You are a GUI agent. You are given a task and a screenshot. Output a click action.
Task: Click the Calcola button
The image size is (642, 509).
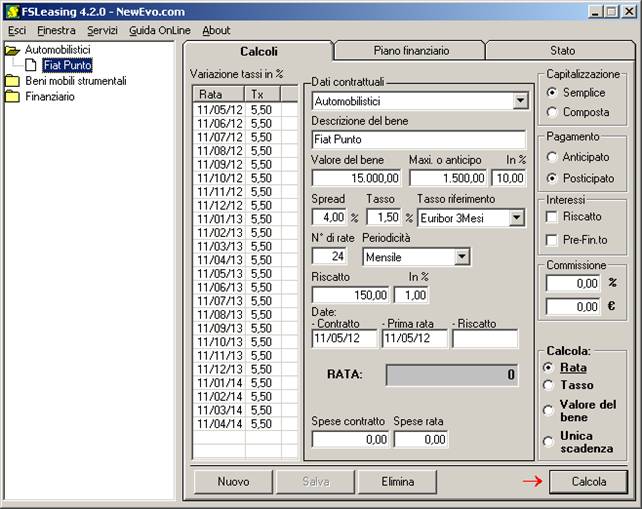point(589,482)
